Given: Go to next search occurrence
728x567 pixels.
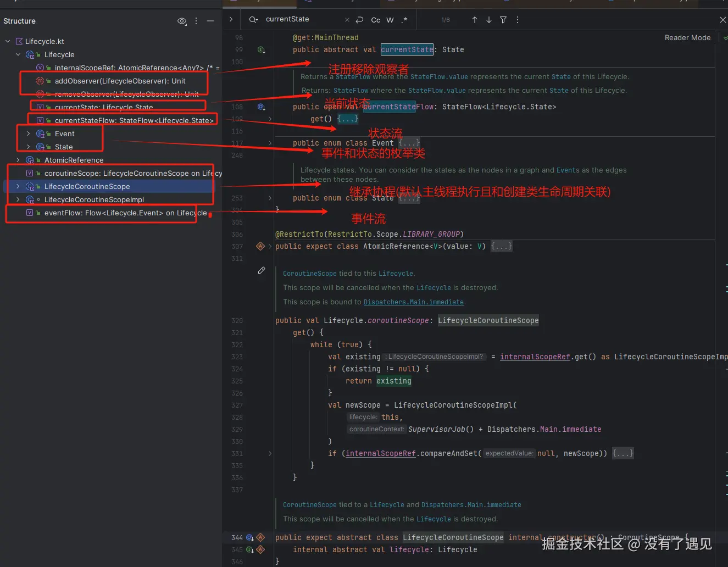Looking at the screenshot, I should click(489, 20).
